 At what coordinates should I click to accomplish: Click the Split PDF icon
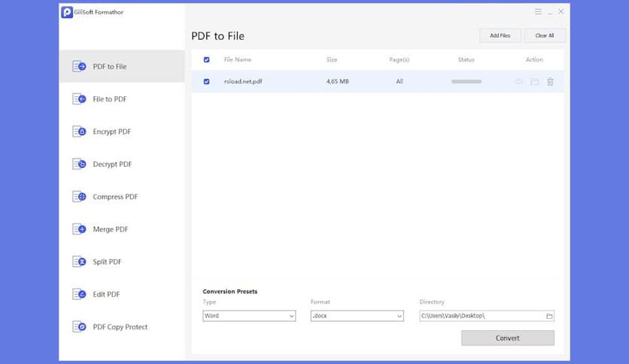(x=79, y=262)
